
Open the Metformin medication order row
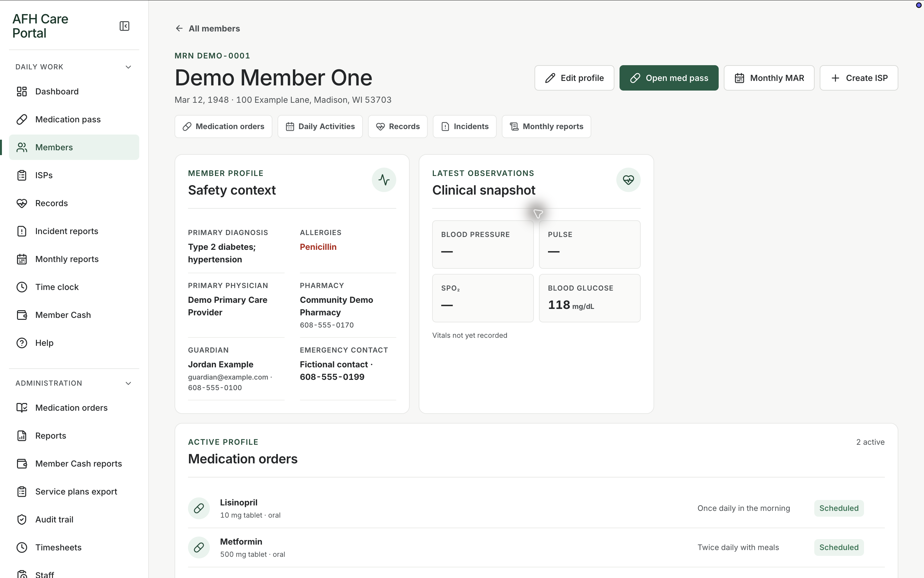536,547
